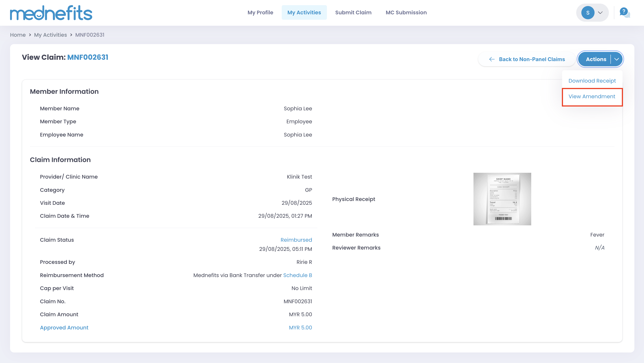
Task: Select Download Receipt from menu
Action: (x=592, y=81)
